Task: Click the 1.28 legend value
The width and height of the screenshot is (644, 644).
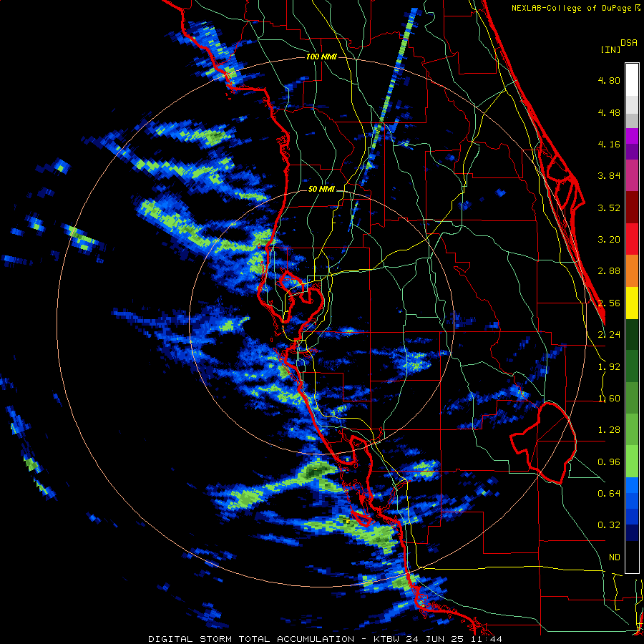Action: coord(609,430)
